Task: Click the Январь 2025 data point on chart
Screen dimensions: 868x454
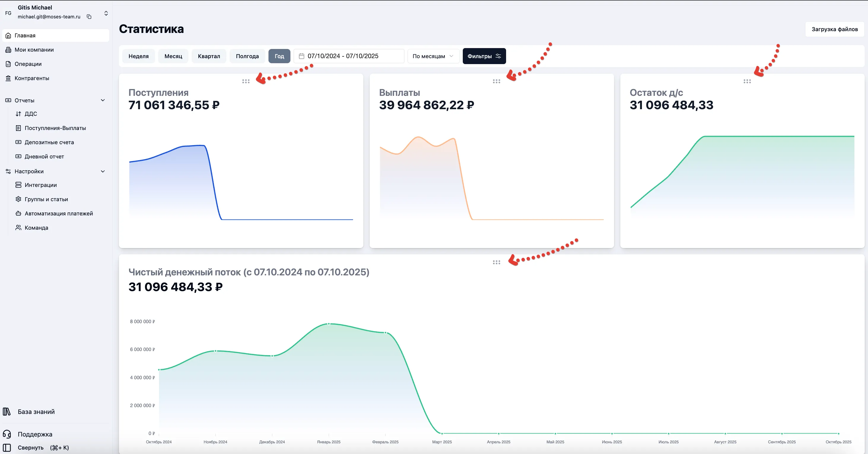Action: pos(329,324)
